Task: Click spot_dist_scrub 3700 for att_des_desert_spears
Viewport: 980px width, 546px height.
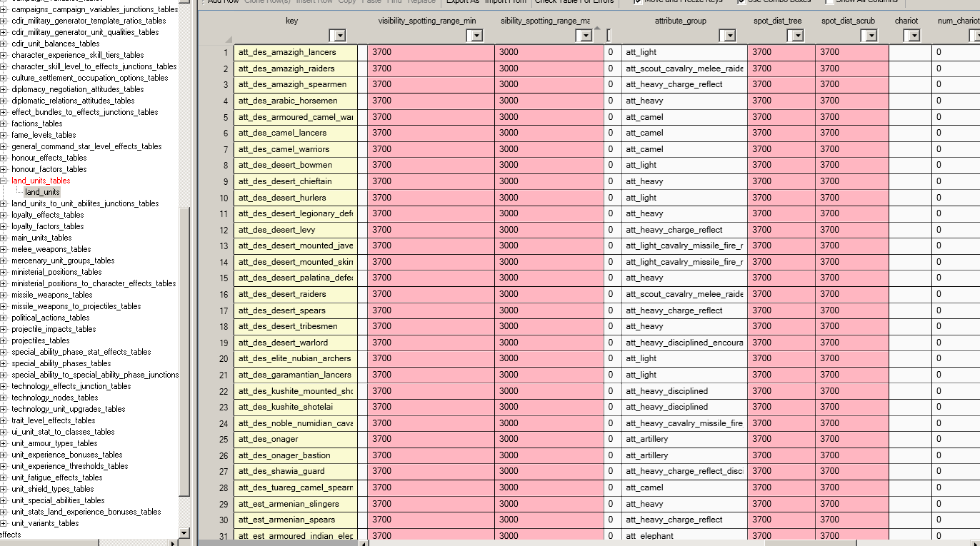Action: (852, 310)
